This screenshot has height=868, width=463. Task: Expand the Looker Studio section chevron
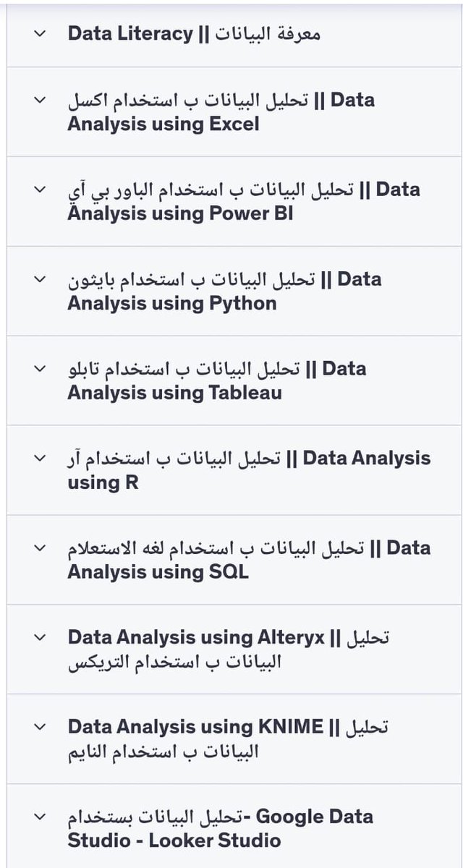pyautogui.click(x=40, y=817)
